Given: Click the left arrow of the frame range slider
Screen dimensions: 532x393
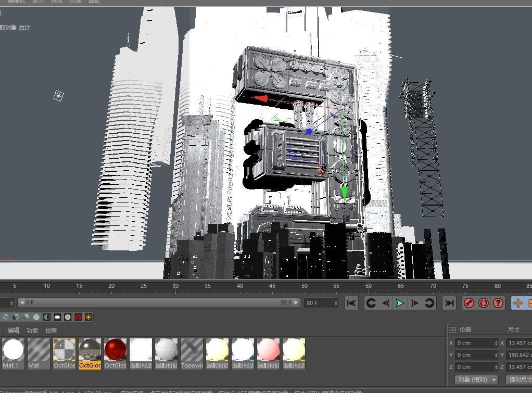Looking at the screenshot, I should 22,302.
